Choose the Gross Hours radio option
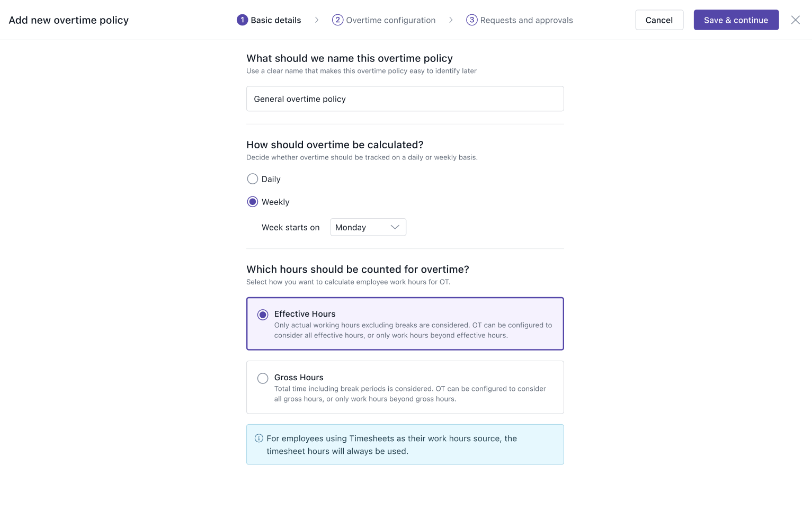Screen dimensions: 812x528 tap(263, 378)
